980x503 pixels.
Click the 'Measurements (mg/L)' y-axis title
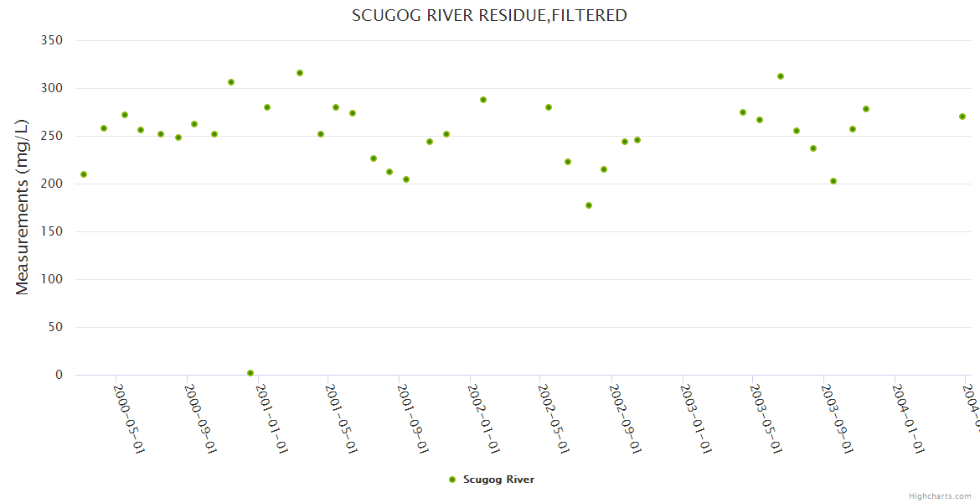tap(23, 207)
